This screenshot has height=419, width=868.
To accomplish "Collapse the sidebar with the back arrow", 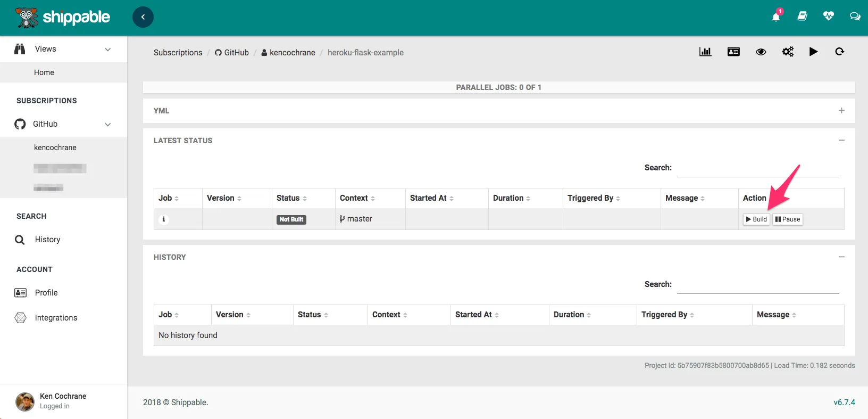I will pos(143,17).
